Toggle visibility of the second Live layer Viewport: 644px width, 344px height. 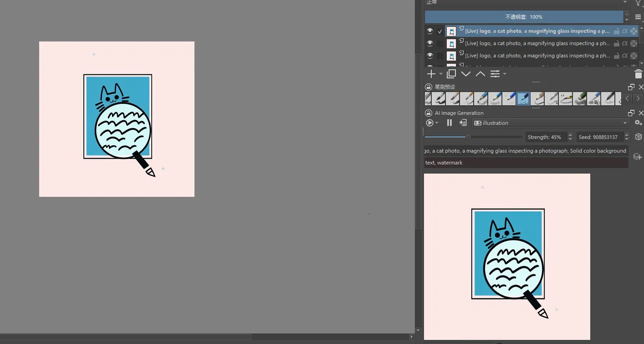coord(429,44)
